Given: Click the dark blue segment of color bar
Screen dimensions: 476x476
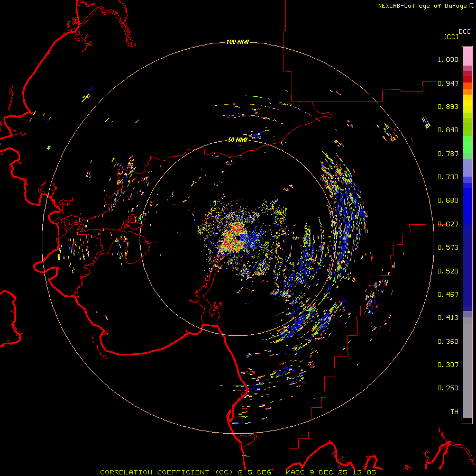Looking at the screenshot, I should click(x=467, y=270).
